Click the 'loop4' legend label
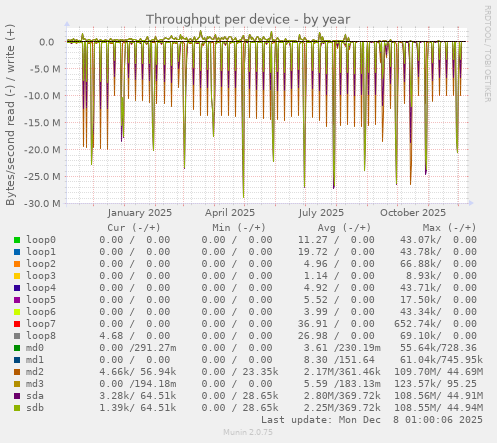 tap(41, 288)
